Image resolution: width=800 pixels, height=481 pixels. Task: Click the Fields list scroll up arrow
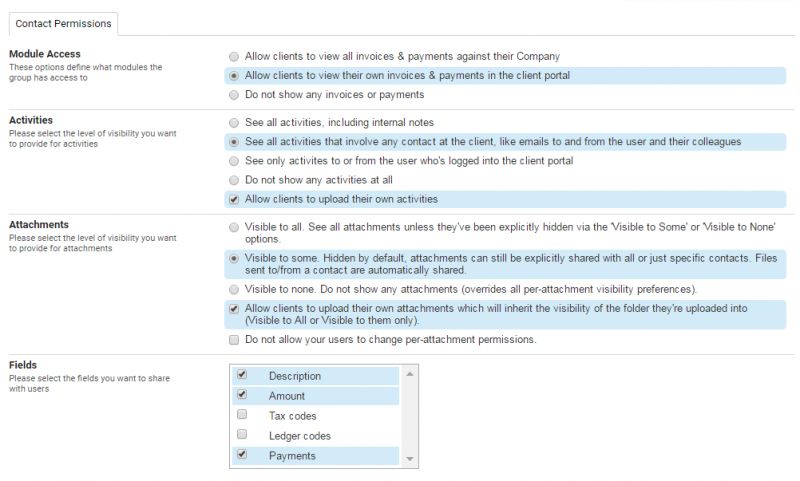pyautogui.click(x=408, y=374)
